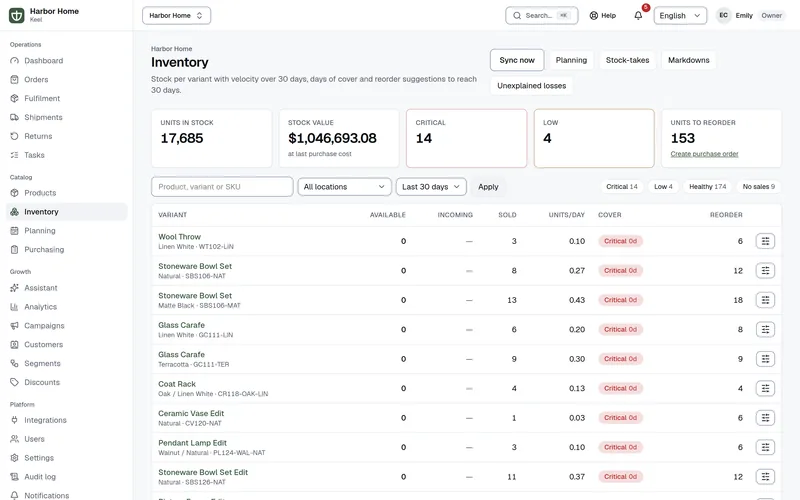Open the Last 30 days period dropdown
Viewport: 800px width, 500px height.
coord(431,187)
